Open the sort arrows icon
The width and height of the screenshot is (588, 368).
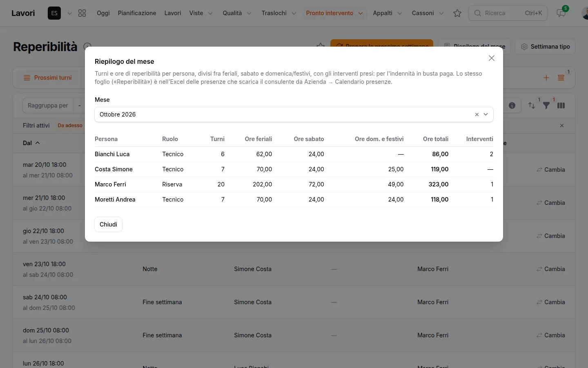(532, 105)
